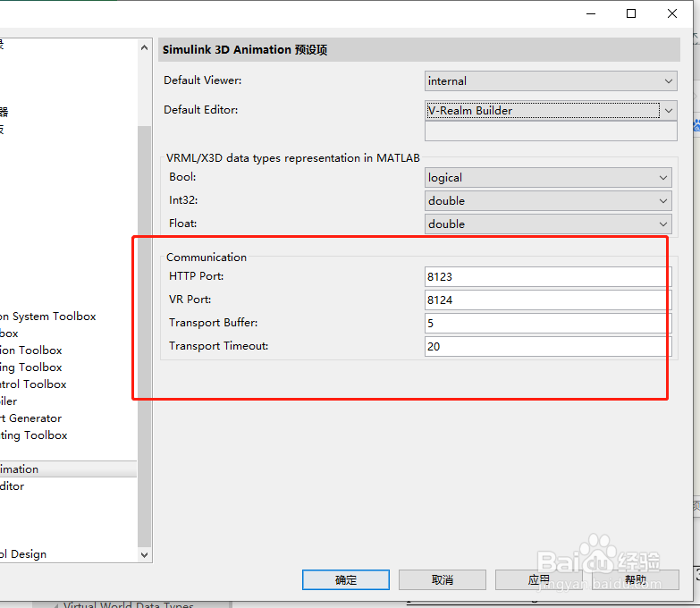Screen dimensions: 700x608
Task: Select the 'on System Toolbox' tree item
Action: pos(48,317)
